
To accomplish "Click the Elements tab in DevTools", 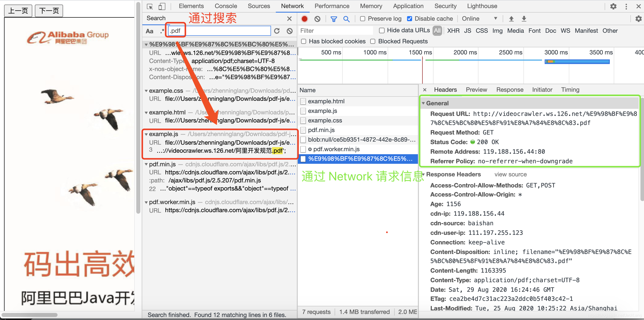I will pos(192,6).
